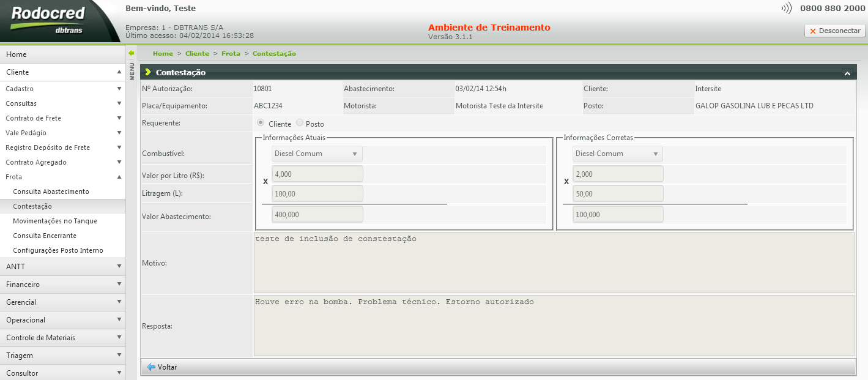Image resolution: width=868 pixels, height=380 pixels.
Task: Click Versão 3.1.1 text
Action: (x=450, y=37)
